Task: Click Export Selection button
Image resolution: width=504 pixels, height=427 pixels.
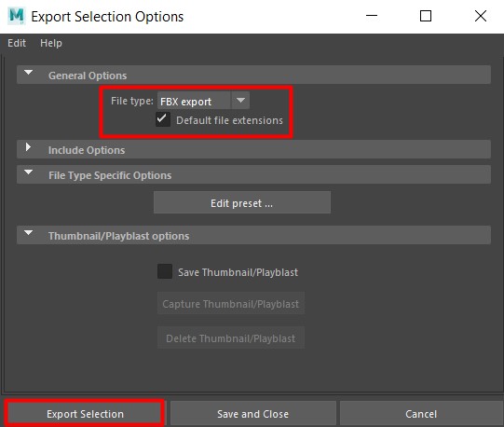Action: pos(85,414)
